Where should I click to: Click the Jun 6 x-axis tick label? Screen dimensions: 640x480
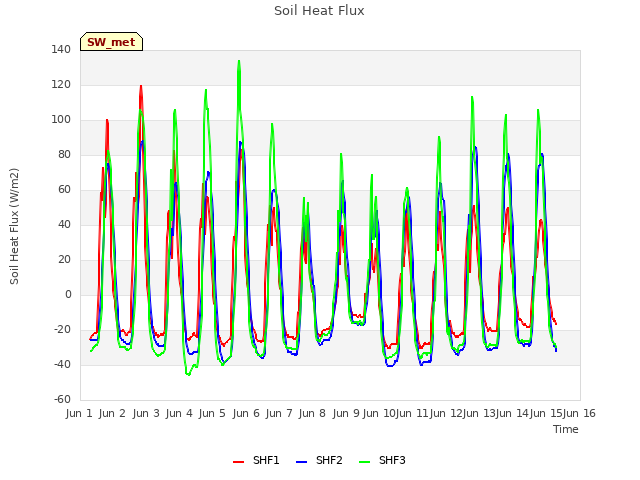point(246,413)
